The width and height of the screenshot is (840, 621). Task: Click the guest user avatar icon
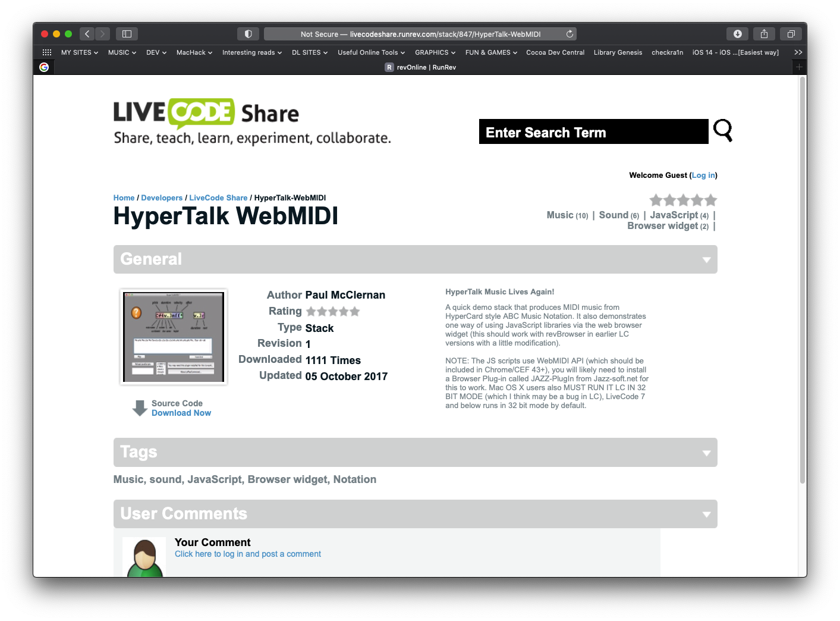[144, 557]
